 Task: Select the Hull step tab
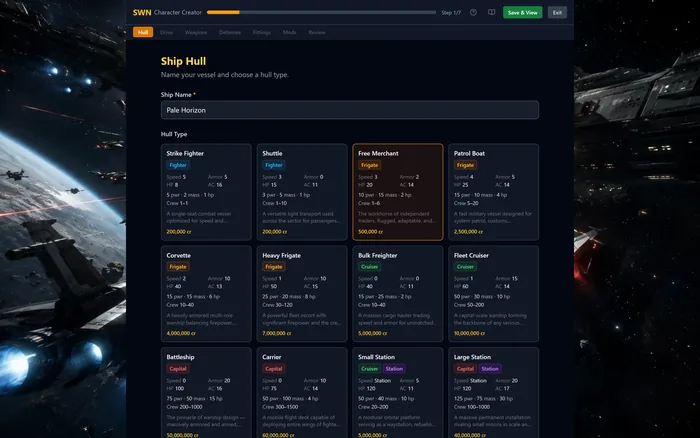[143, 32]
